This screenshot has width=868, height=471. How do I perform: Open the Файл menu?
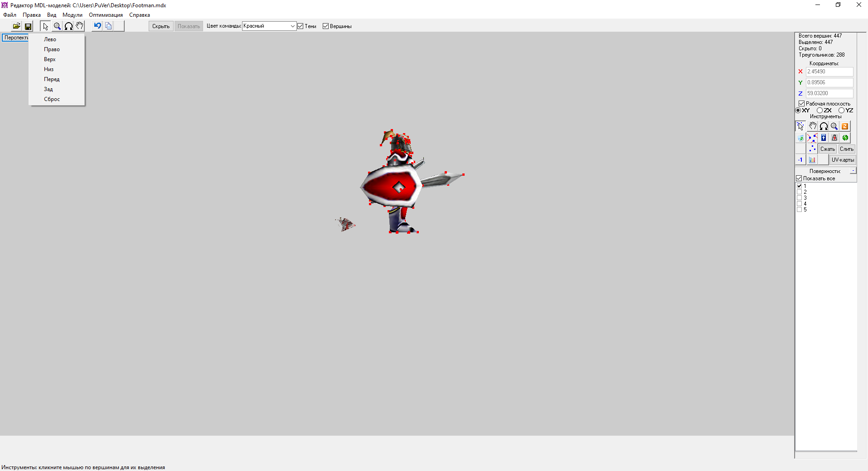click(x=10, y=15)
